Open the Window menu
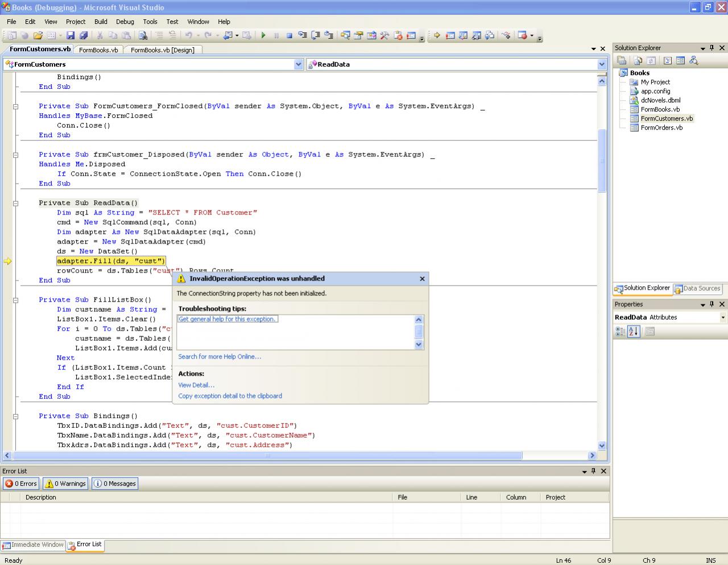 click(198, 22)
